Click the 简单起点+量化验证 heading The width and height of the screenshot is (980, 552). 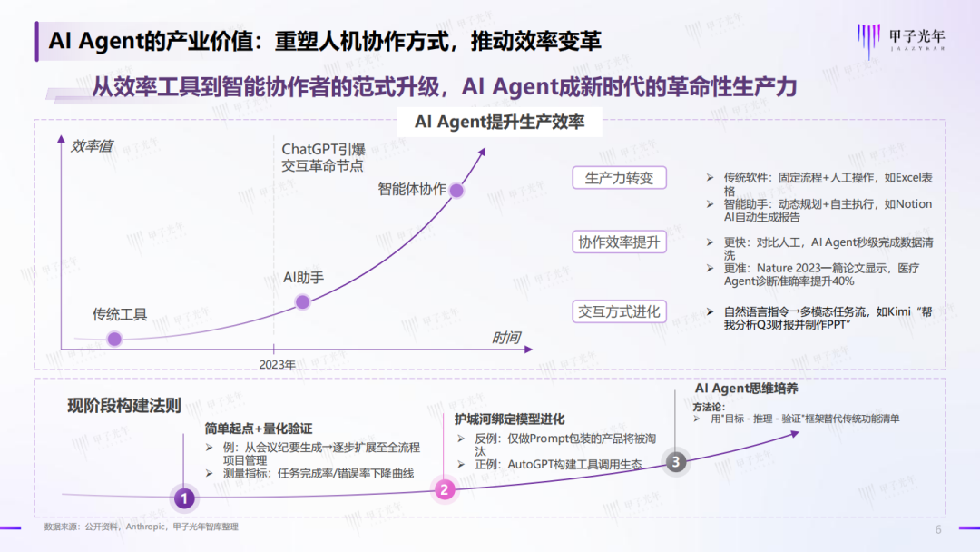coord(258,429)
